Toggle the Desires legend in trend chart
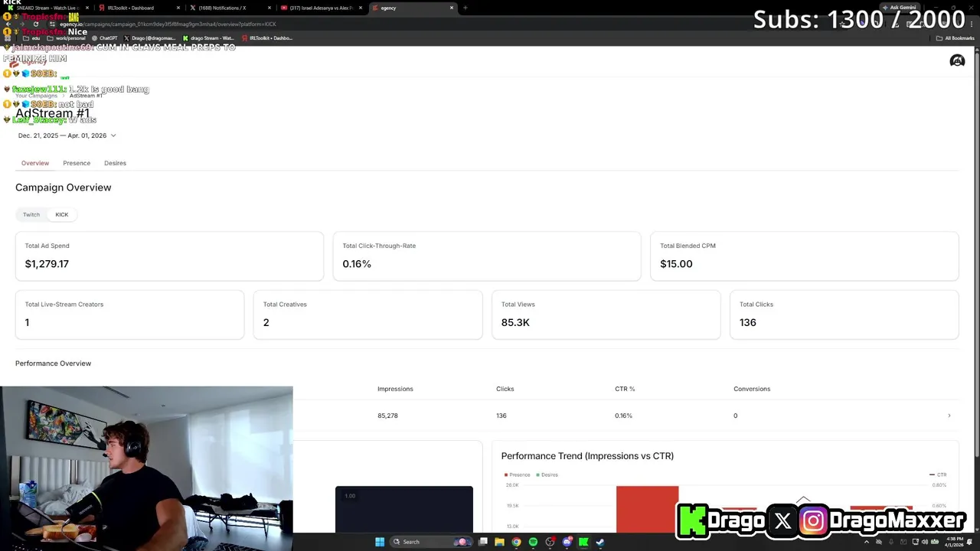980x551 pixels. [547, 474]
